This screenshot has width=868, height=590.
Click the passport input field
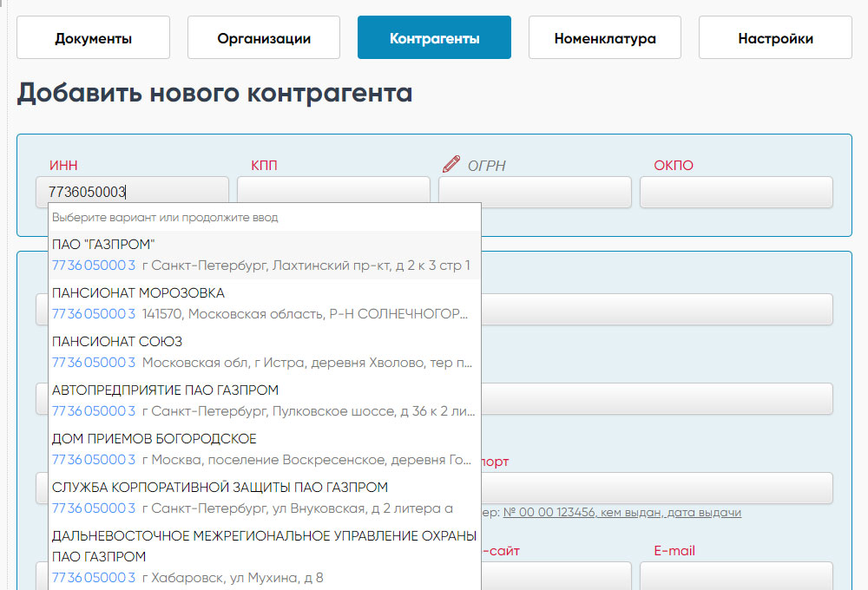tap(657, 488)
